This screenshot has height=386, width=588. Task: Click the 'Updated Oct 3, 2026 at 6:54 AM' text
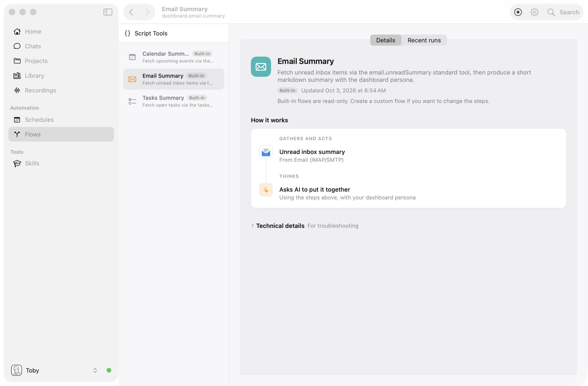coord(344,91)
